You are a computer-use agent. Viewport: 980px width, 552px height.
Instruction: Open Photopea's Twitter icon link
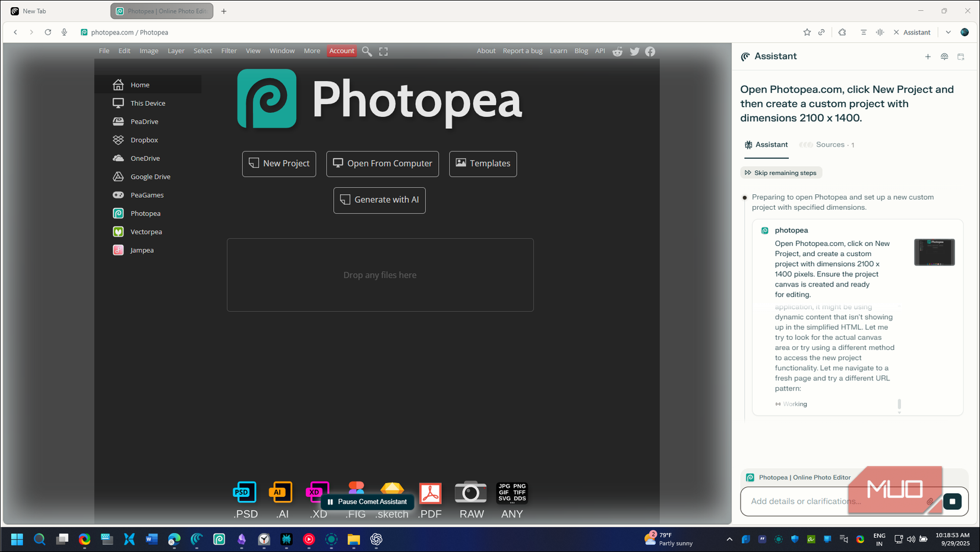click(634, 52)
